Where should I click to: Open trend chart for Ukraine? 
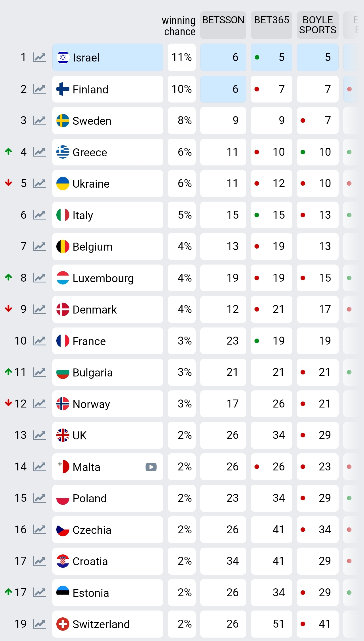(x=39, y=183)
